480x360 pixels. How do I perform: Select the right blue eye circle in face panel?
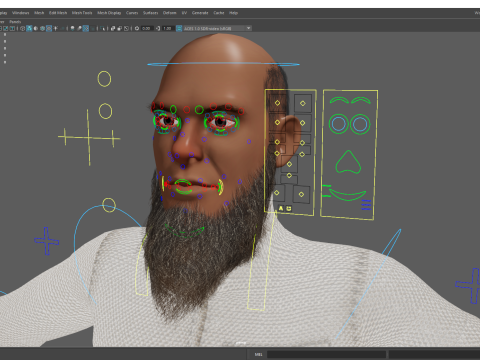tap(360, 124)
